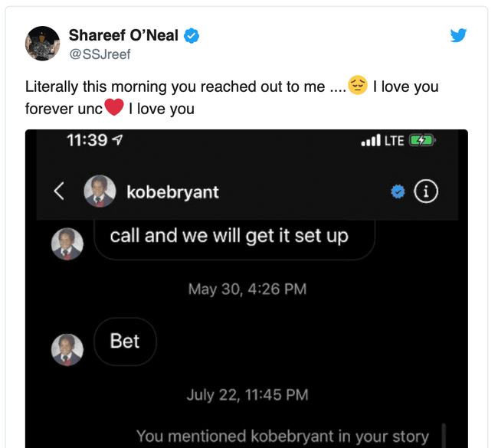
Task: Click 'You mentioned kobebryant in your story' text
Action: tap(282, 436)
